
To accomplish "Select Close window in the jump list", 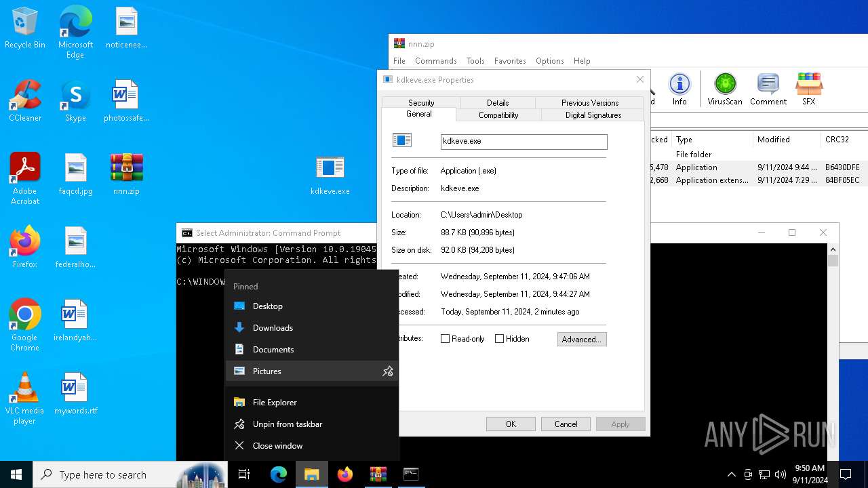I will [312, 446].
